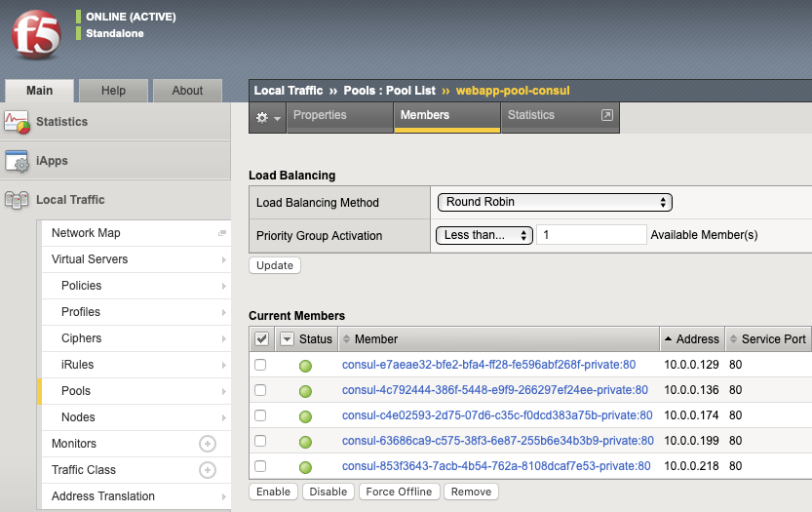
Task: Expand Ciphers submenu arrow
Action: (x=224, y=339)
